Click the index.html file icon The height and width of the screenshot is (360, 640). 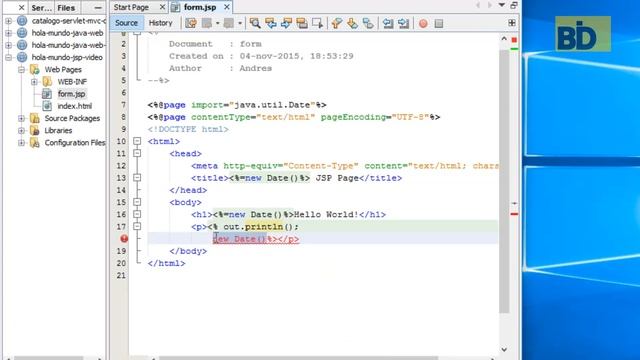[x=47, y=106]
